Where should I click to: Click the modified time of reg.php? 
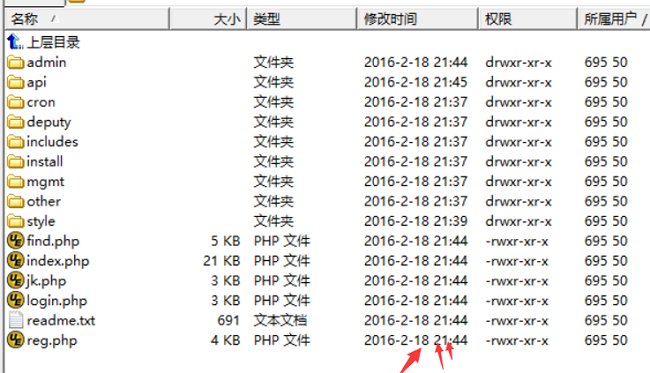tap(416, 340)
